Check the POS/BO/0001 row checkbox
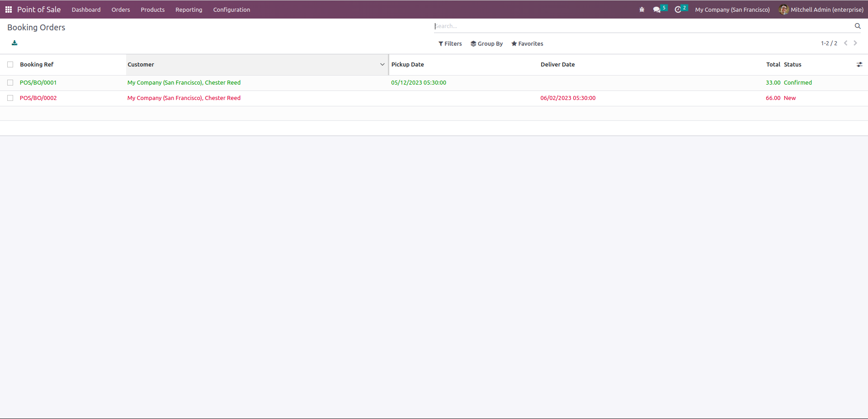Viewport: 868px width, 419px height. 10,83
